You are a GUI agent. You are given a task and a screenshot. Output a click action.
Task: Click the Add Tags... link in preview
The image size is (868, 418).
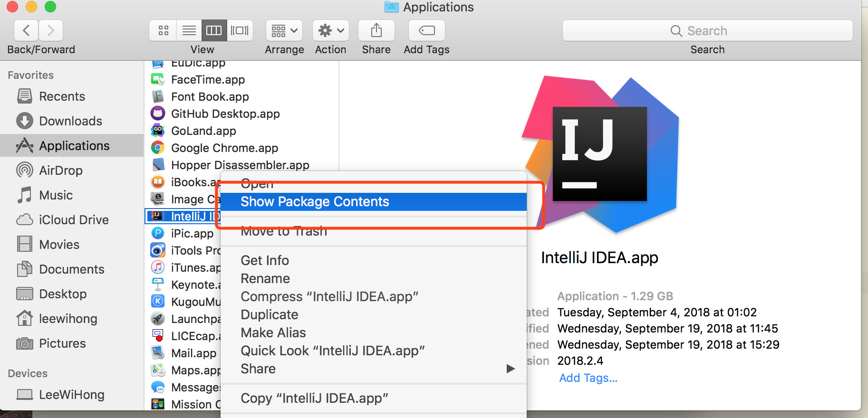pyautogui.click(x=588, y=378)
